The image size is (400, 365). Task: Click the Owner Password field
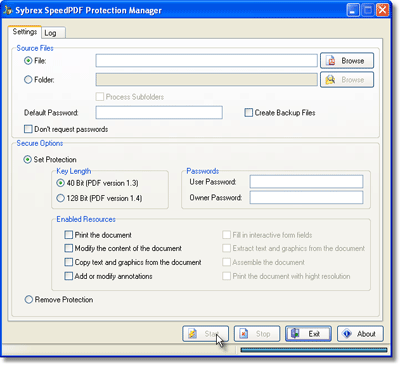coord(306,197)
